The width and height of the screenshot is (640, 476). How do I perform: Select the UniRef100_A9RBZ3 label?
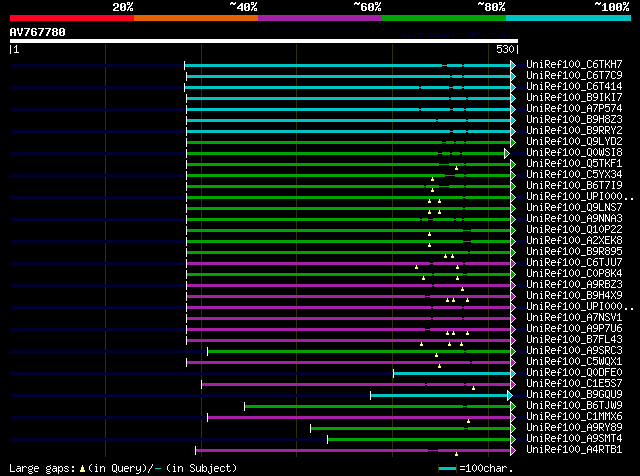574,285
